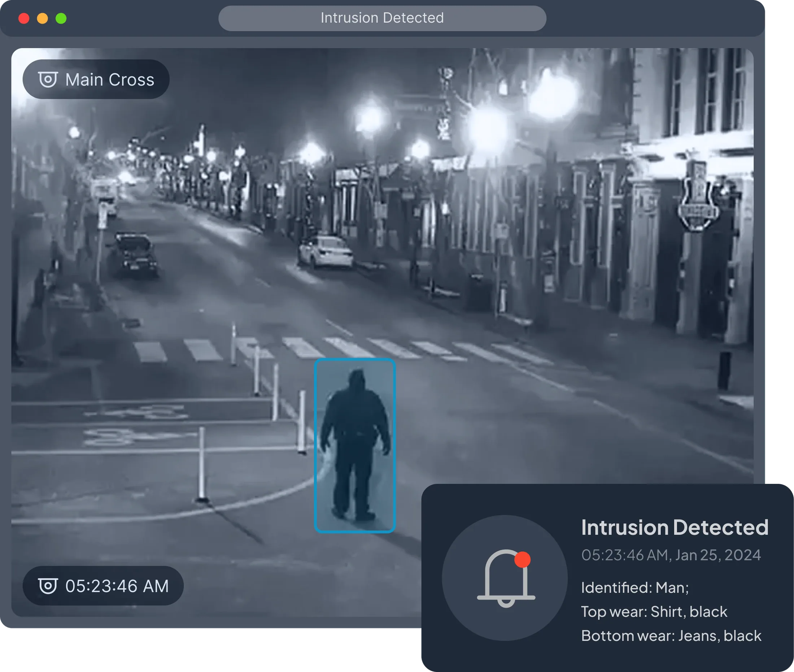Select the blue bounding box around person
The width and height of the screenshot is (794, 672).
(x=354, y=445)
